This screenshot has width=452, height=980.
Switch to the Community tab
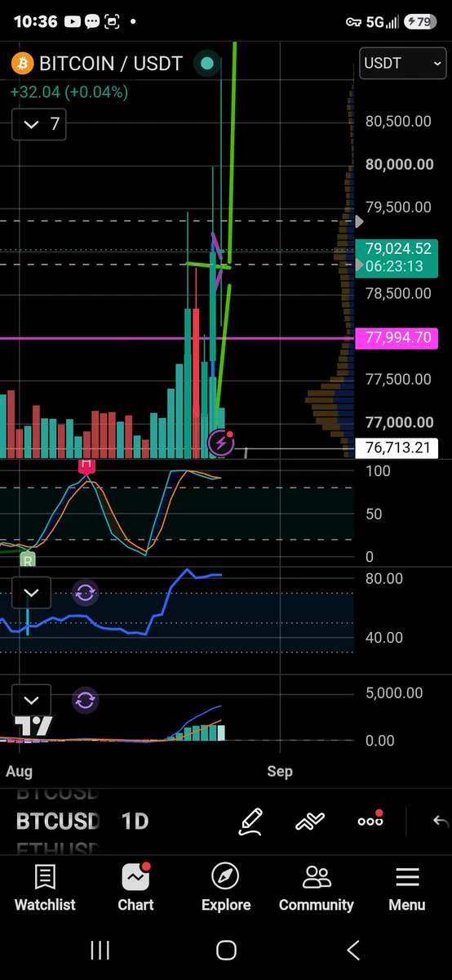tap(317, 888)
